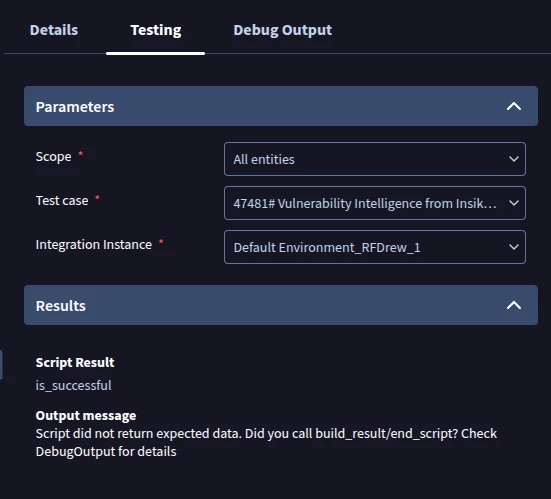551x499 pixels.
Task: Click the Integration Instance dropdown arrow icon
Action: (x=514, y=247)
